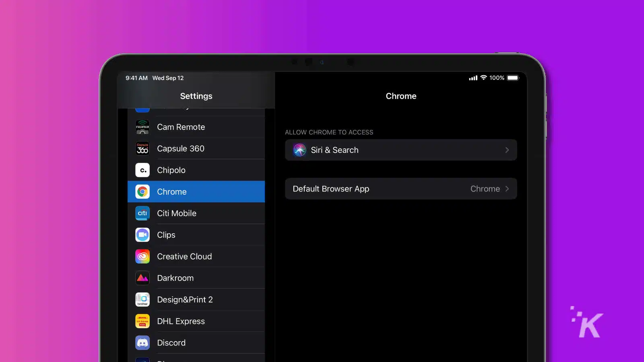Tap the Citi Mobile app icon
The width and height of the screenshot is (644, 362).
(x=142, y=213)
